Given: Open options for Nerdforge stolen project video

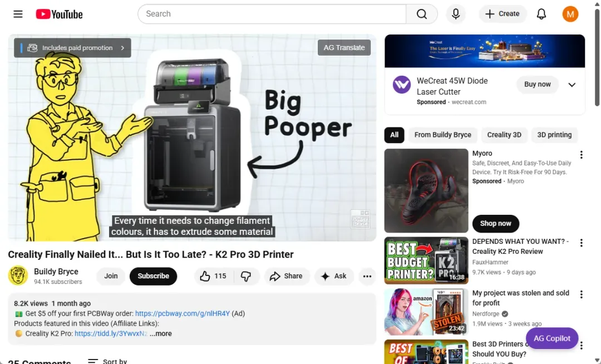Looking at the screenshot, I should [582, 294].
